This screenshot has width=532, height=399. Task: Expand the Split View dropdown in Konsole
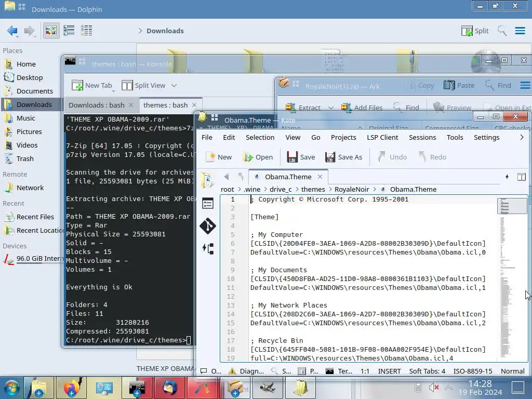pyautogui.click(x=174, y=86)
